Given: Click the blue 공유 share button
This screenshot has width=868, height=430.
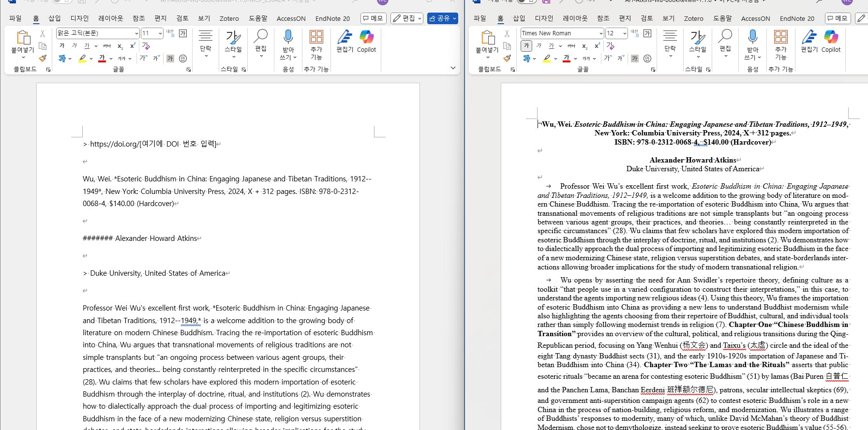Looking at the screenshot, I should click(442, 18).
